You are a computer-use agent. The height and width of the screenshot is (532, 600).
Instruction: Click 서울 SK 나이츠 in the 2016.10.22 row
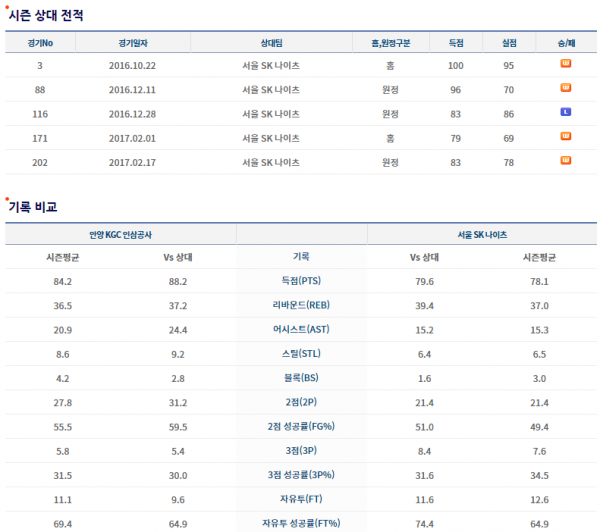pyautogui.click(x=271, y=66)
